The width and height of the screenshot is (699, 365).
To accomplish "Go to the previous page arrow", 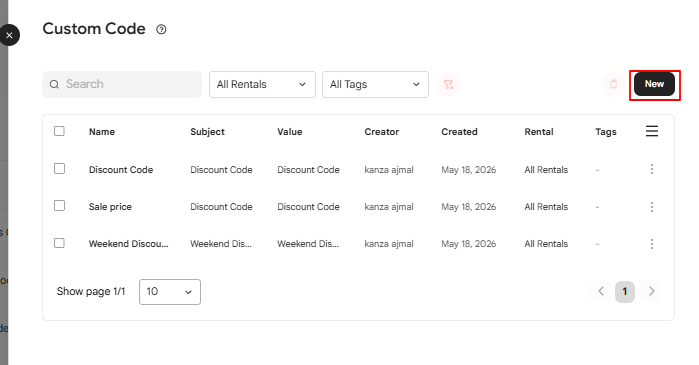I will coord(601,291).
